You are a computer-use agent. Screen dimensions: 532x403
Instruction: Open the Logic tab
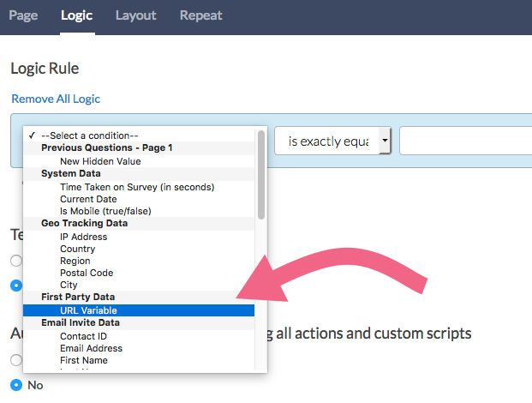click(77, 15)
